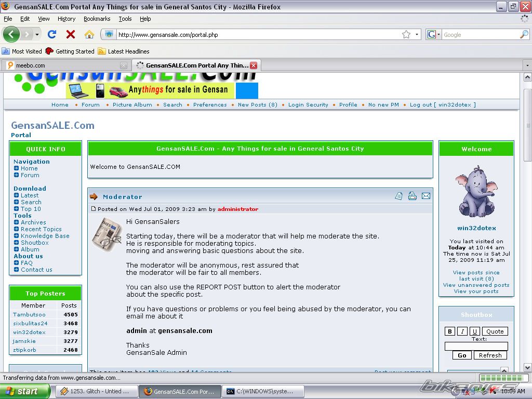Go back with Firefox back arrow
The height and width of the screenshot is (399, 532).
click(x=11, y=34)
